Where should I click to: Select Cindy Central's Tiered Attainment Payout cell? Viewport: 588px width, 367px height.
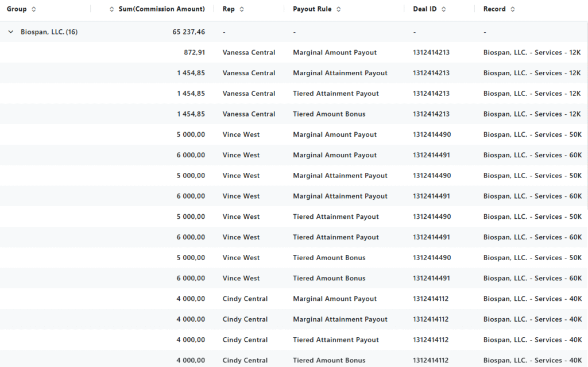click(336, 340)
